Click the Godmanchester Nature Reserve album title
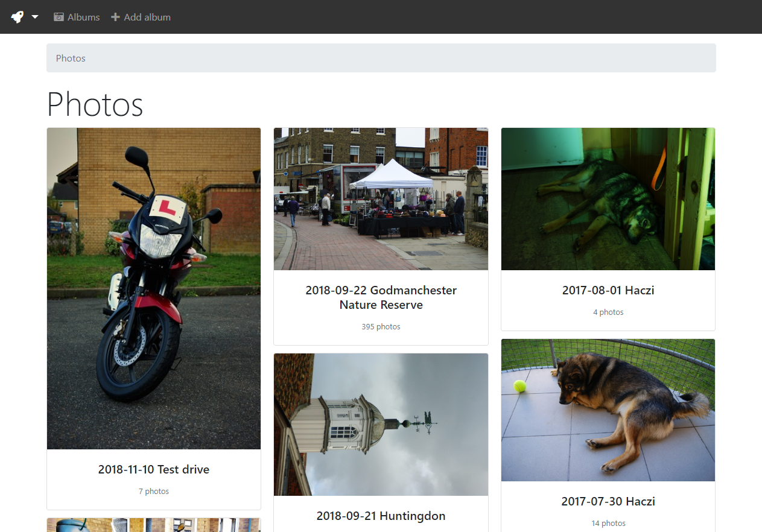 coord(381,297)
